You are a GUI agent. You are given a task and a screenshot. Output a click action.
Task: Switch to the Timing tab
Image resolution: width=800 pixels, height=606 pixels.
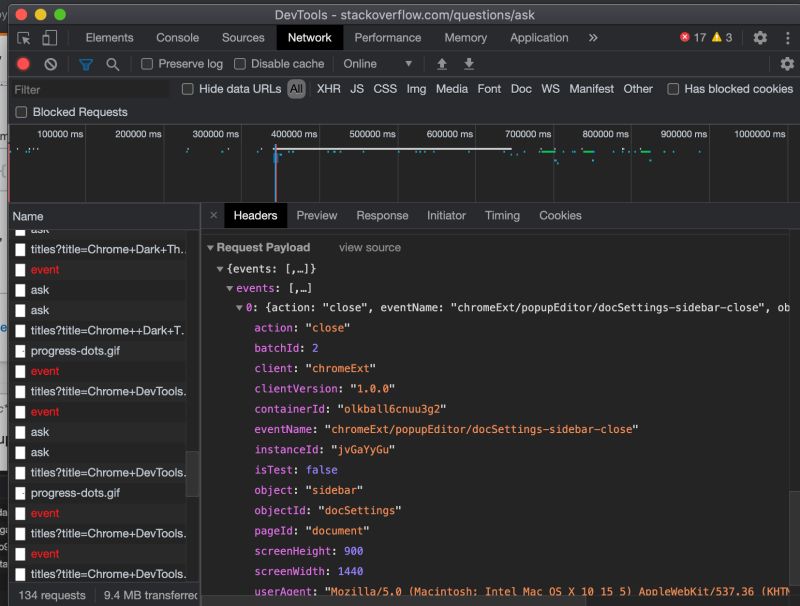(x=502, y=215)
